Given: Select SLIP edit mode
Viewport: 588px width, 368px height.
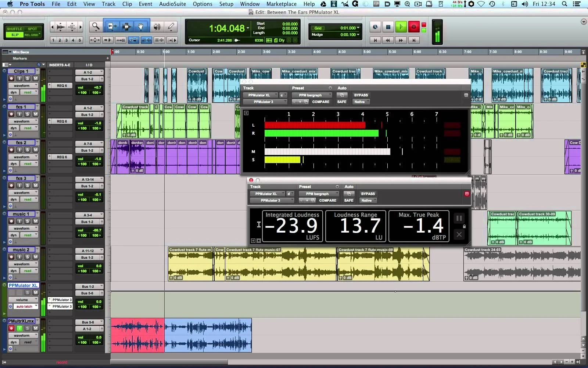Looking at the screenshot, I should tap(15, 35).
